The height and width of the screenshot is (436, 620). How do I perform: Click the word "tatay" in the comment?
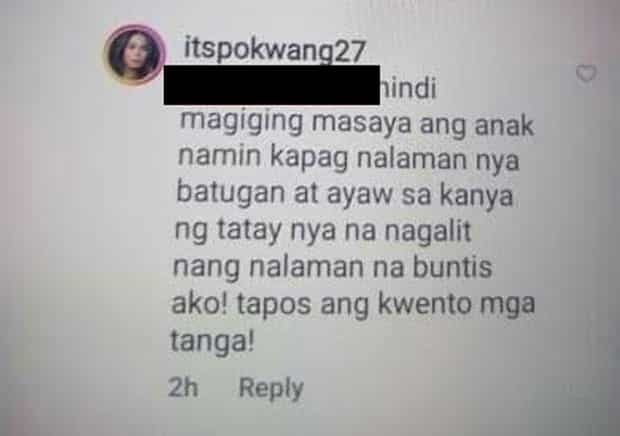[250, 231]
